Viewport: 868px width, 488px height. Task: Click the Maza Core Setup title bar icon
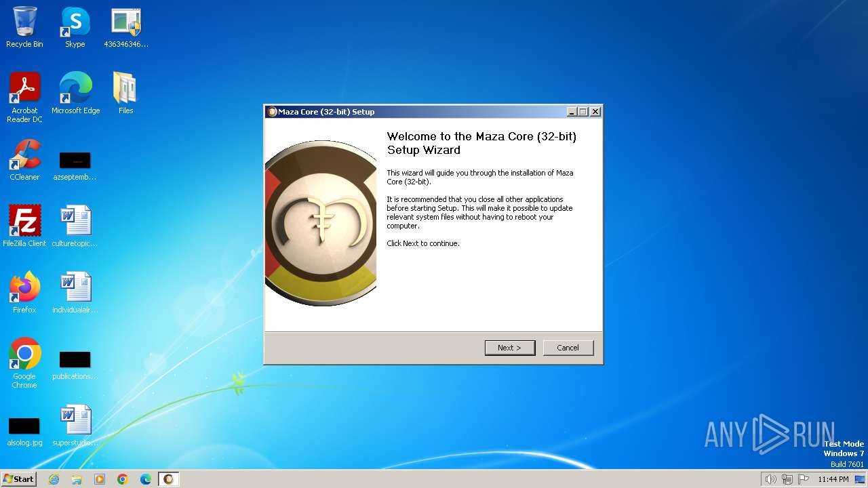click(x=273, y=112)
